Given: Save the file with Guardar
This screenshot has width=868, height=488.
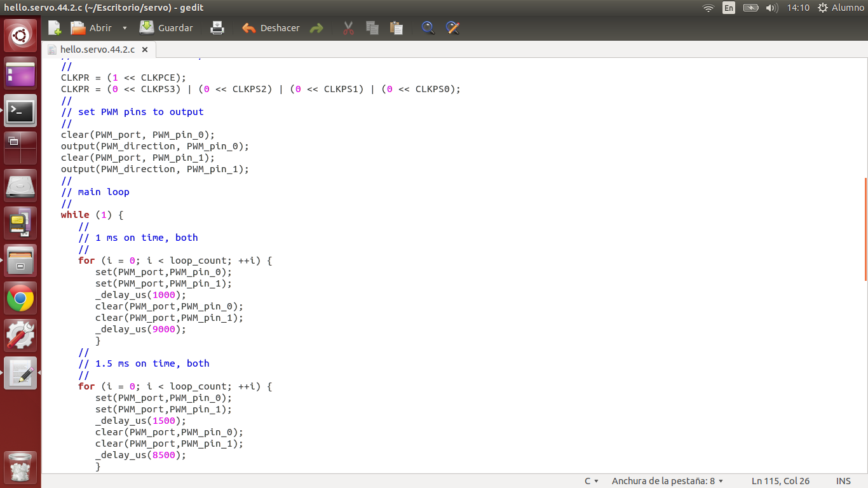Looking at the screenshot, I should click(166, 28).
